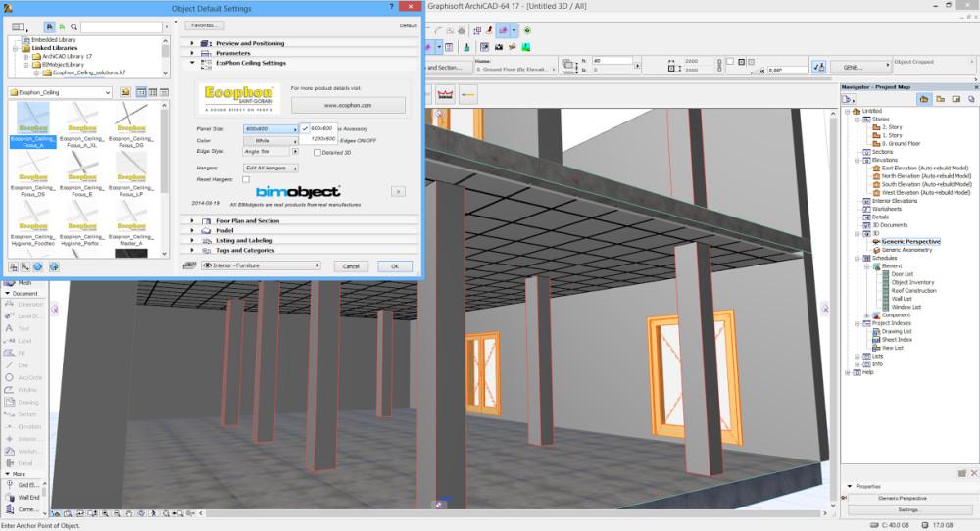980x531 pixels.
Task: Click the next page arrow button
Action: [398, 192]
